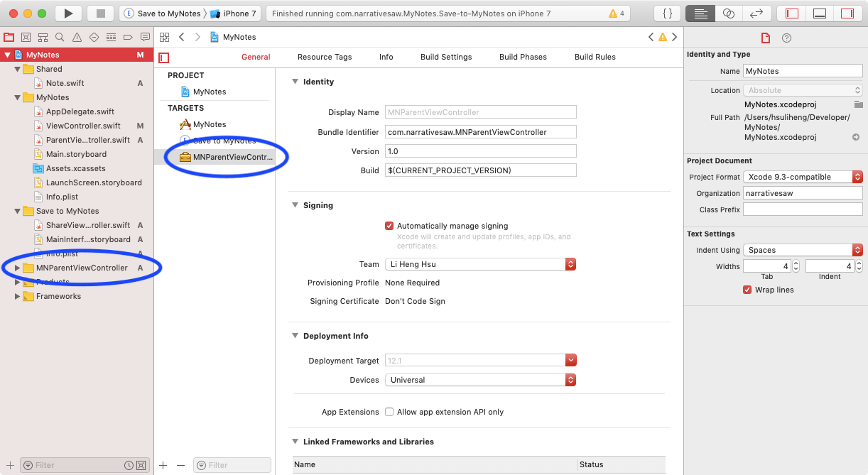Viewport: 868px width, 475px height.
Task: Switch to the Info tab
Action: 386,57
